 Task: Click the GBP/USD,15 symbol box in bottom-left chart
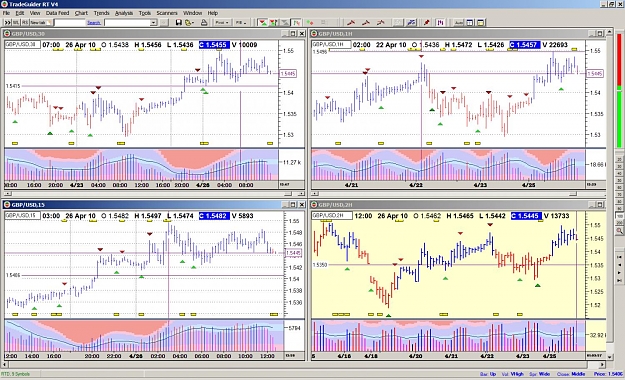(22, 215)
